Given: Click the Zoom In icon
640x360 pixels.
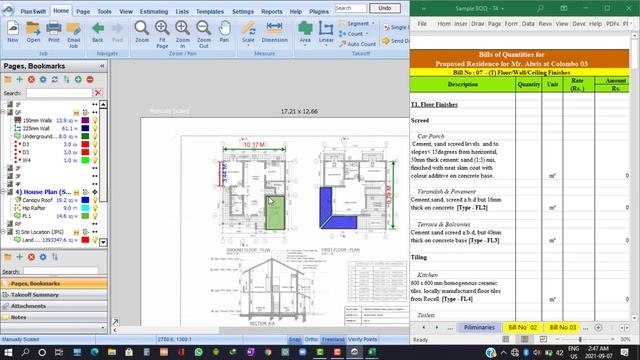Looking at the screenshot, I should tap(182, 34).
